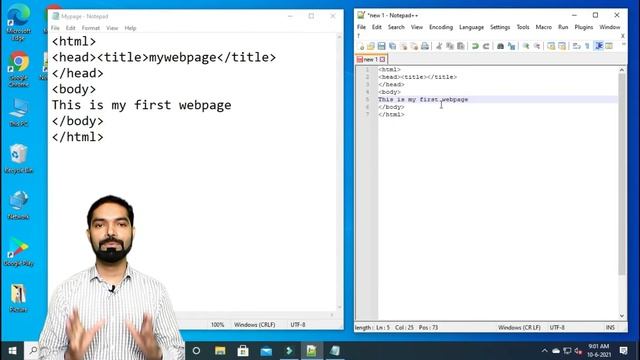Screen dimensions: 640x360
Task: Print using Notepad++ printer icon
Action: [x=425, y=46]
